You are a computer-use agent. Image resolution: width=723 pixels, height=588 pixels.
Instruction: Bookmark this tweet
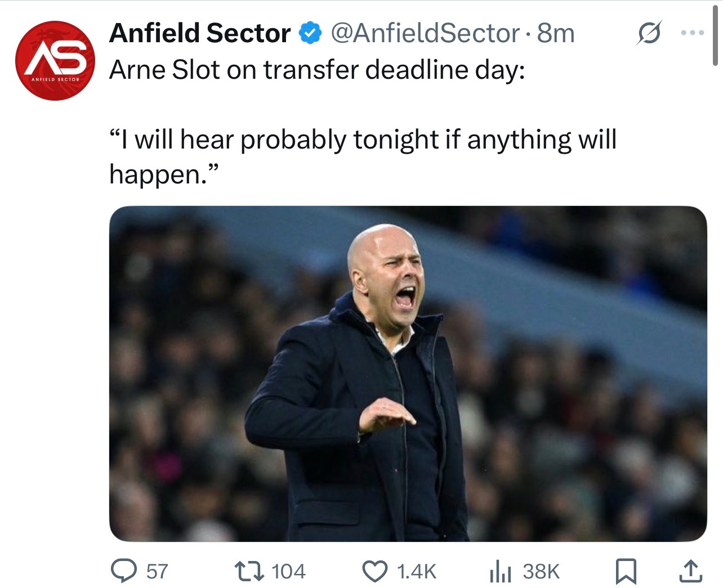coord(625,571)
